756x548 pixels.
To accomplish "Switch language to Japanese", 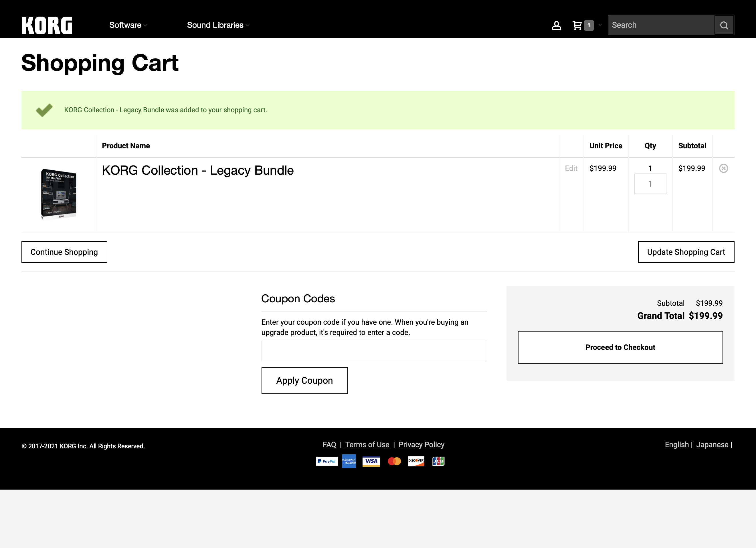I will click(x=712, y=445).
